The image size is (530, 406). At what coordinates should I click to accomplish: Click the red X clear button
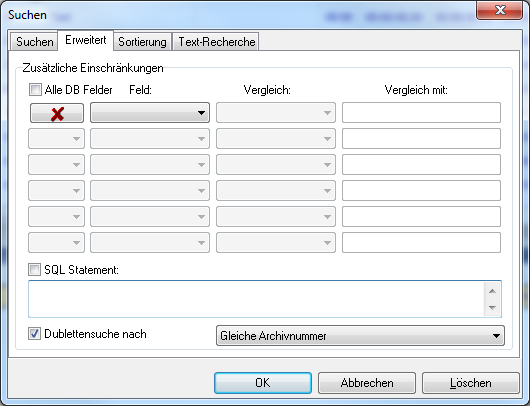[x=57, y=113]
